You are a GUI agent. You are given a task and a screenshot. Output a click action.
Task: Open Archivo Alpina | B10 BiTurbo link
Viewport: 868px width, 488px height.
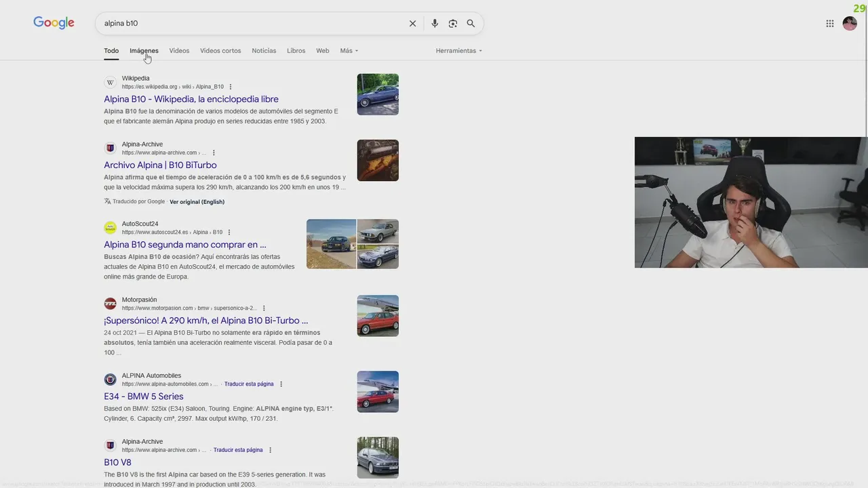[x=160, y=165]
